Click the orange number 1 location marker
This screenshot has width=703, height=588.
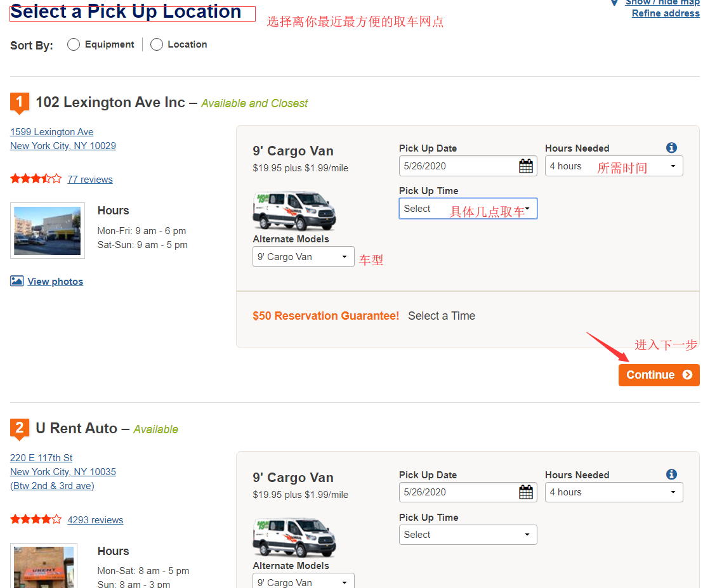click(19, 103)
